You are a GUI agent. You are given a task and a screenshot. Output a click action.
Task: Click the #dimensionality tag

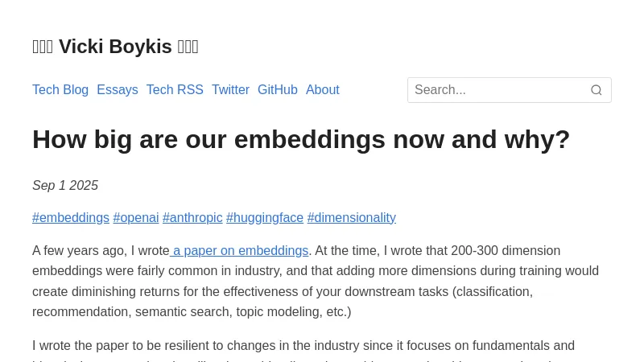[x=352, y=218]
